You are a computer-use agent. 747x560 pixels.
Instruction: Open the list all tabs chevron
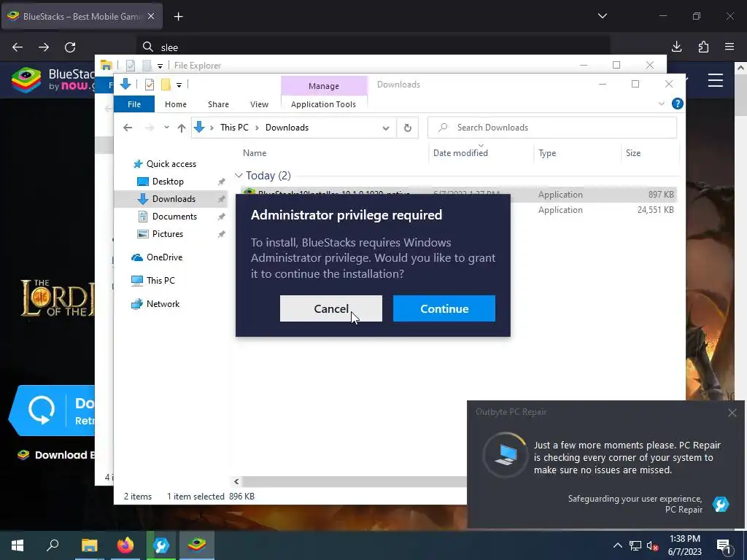click(602, 16)
